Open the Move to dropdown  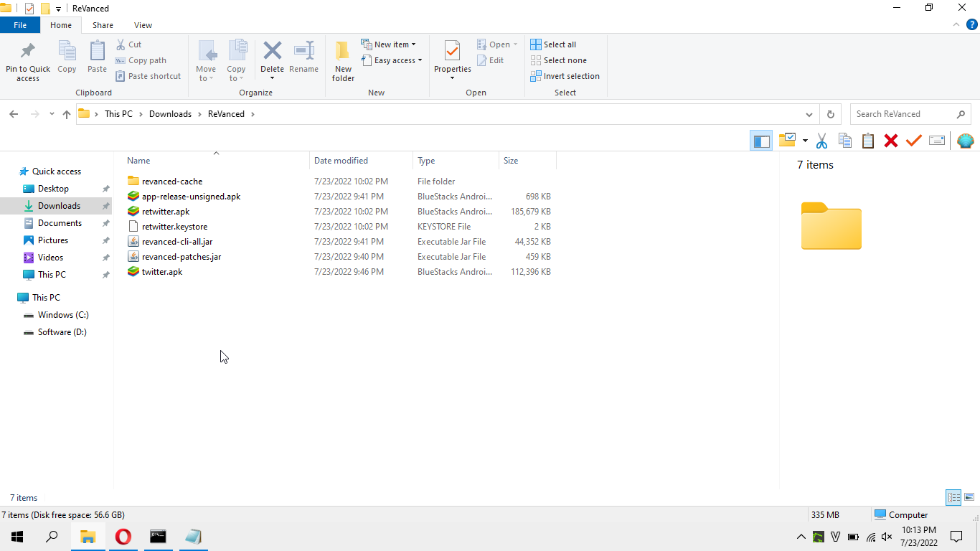point(206,74)
